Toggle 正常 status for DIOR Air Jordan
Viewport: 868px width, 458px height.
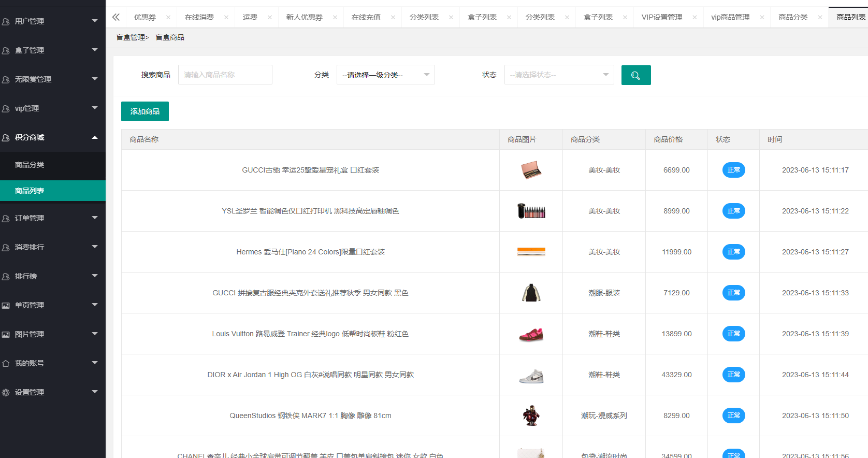click(733, 375)
